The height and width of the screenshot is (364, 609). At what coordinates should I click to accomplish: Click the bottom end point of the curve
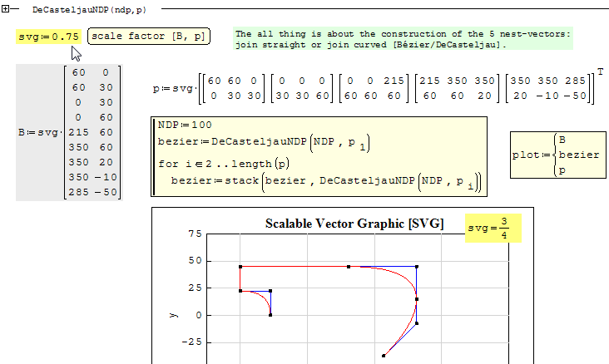(384, 356)
